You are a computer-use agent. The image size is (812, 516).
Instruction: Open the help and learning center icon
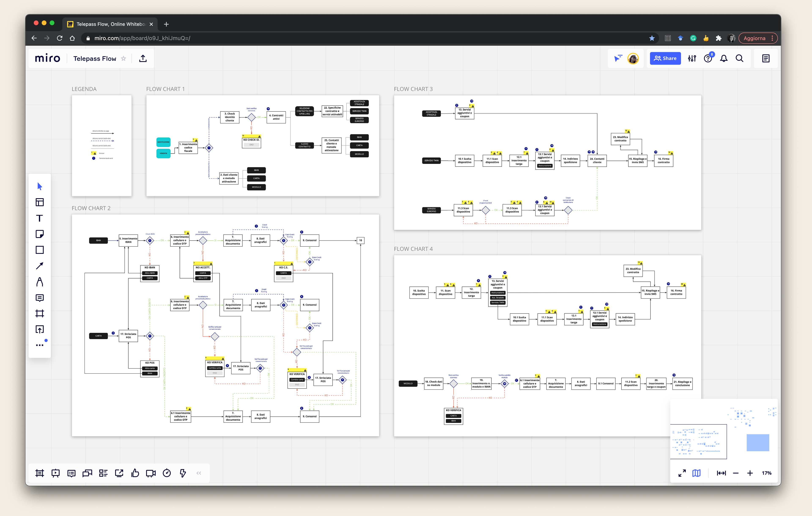[708, 58]
